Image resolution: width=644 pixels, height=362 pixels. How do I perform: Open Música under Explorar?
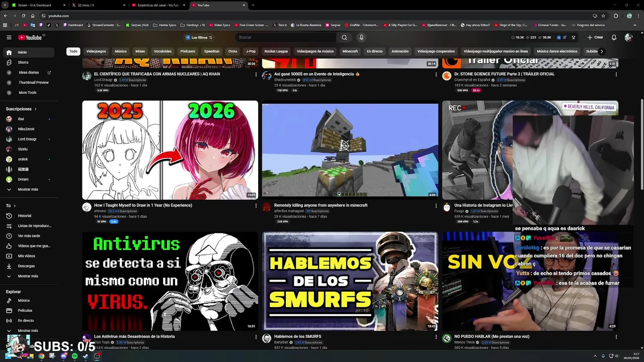click(28, 301)
